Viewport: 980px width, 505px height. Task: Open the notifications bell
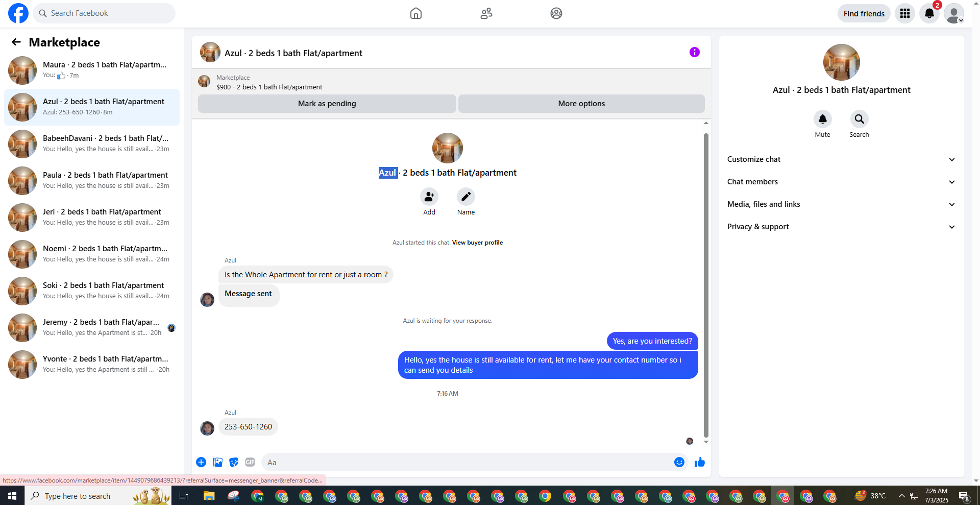[x=929, y=13]
